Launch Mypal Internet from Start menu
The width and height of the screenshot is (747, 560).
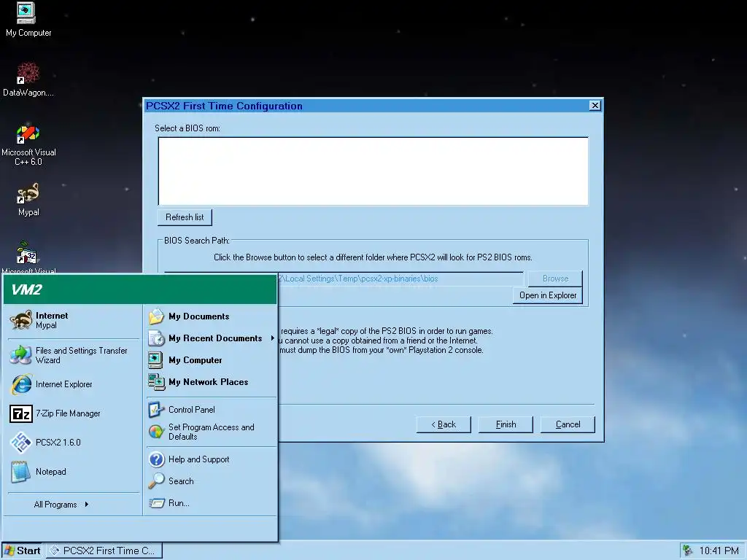tap(73, 321)
